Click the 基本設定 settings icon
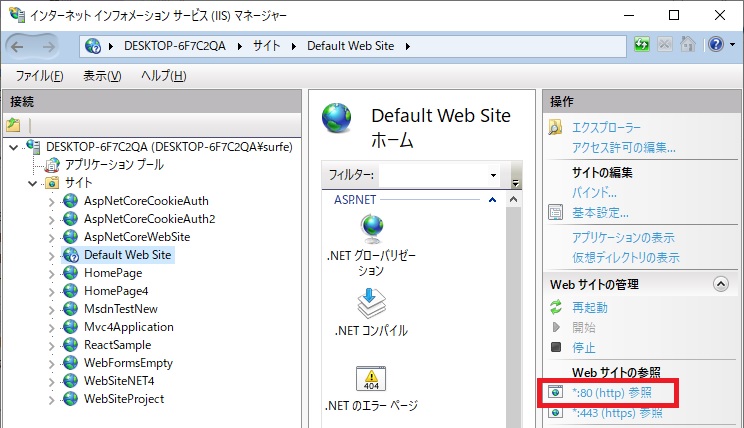This screenshot has height=428, width=744. pos(555,212)
